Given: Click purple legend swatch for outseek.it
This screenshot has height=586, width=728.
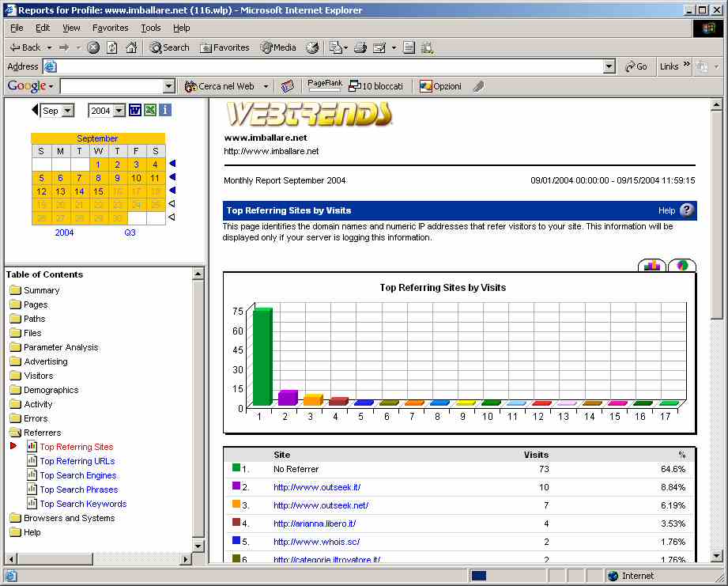Looking at the screenshot, I should click(x=236, y=486).
